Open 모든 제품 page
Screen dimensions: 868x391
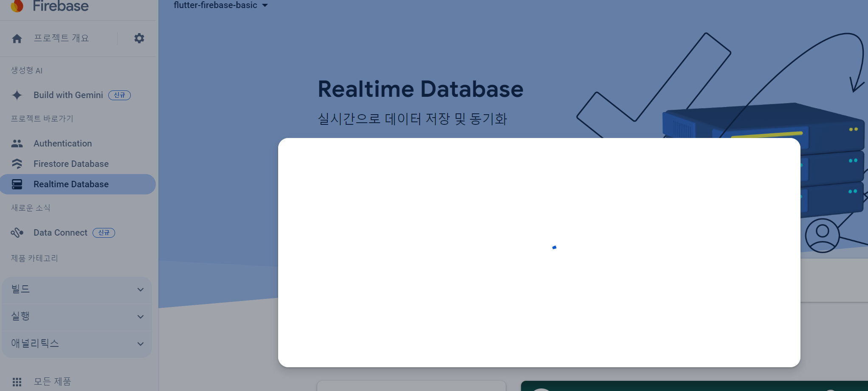coord(53,382)
